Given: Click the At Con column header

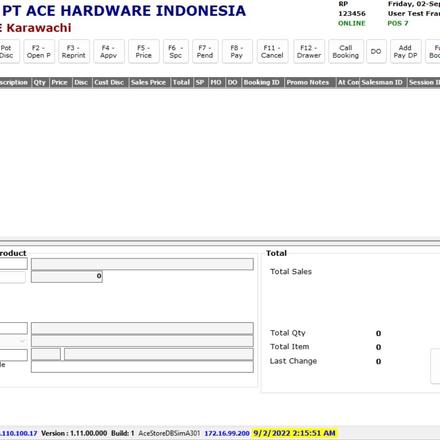Looking at the screenshot, I should click(x=348, y=82).
